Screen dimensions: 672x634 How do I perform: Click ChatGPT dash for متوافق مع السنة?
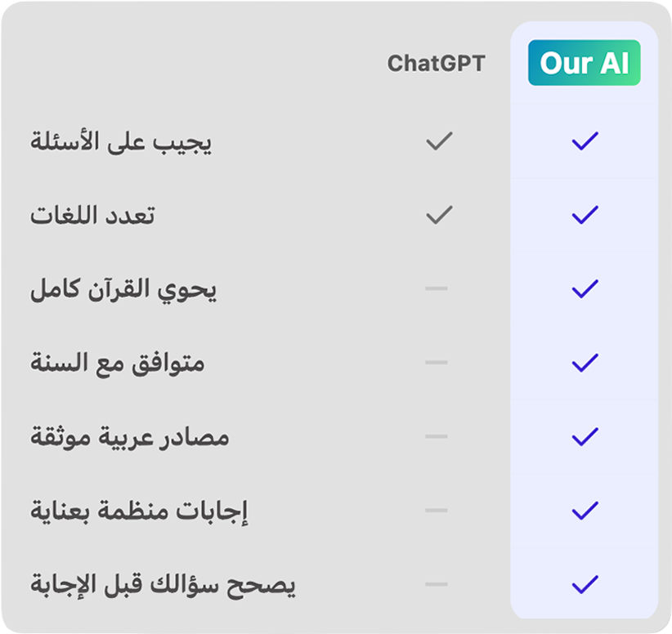(437, 362)
